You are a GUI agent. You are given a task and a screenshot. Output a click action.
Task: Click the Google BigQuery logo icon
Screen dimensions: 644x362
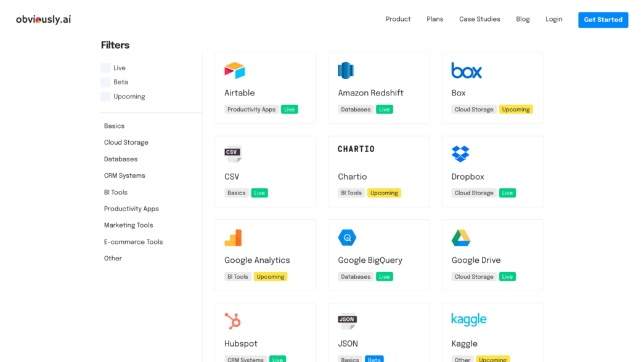coord(347,238)
